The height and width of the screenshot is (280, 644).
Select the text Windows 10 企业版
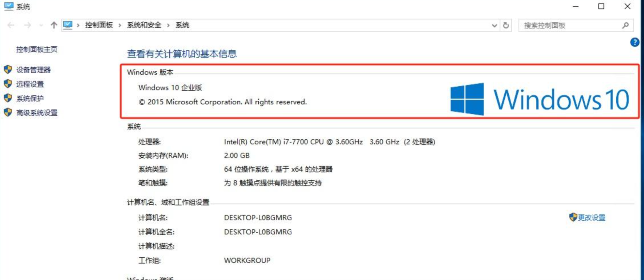170,88
